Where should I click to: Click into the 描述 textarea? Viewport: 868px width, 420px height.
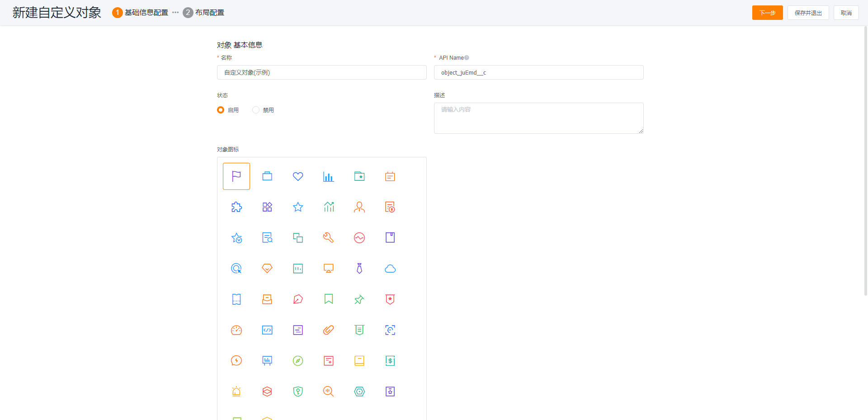(539, 118)
